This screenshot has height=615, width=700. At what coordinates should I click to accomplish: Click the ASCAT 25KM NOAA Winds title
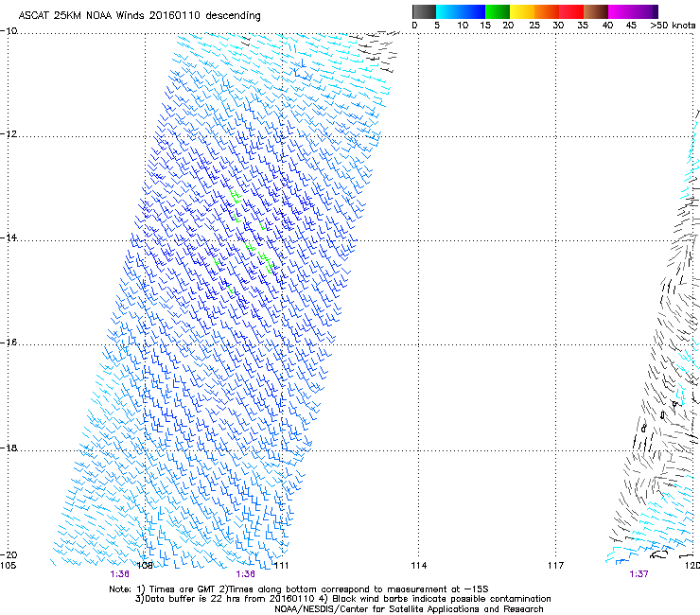pyautogui.click(x=139, y=15)
